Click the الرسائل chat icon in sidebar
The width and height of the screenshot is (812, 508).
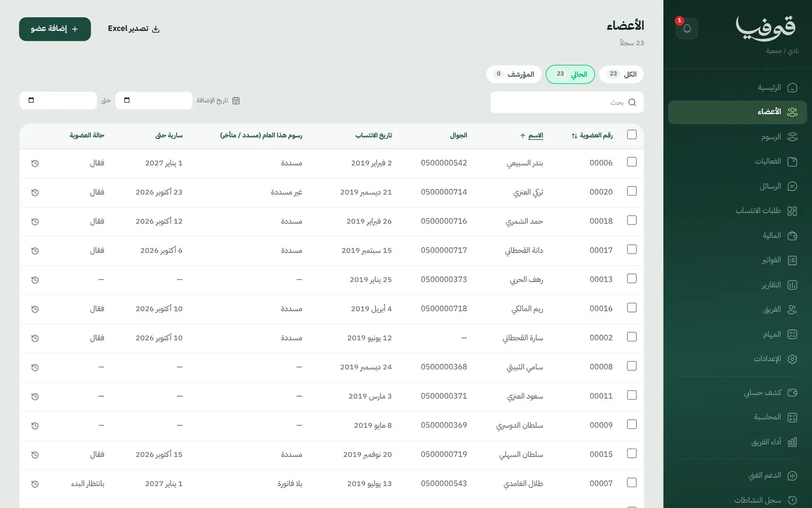pyautogui.click(x=792, y=186)
